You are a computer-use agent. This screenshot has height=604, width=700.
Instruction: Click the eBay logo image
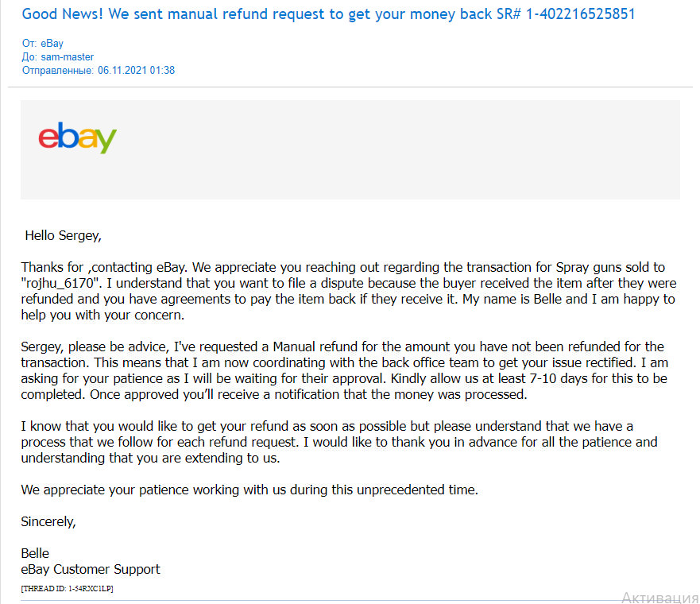click(77, 137)
